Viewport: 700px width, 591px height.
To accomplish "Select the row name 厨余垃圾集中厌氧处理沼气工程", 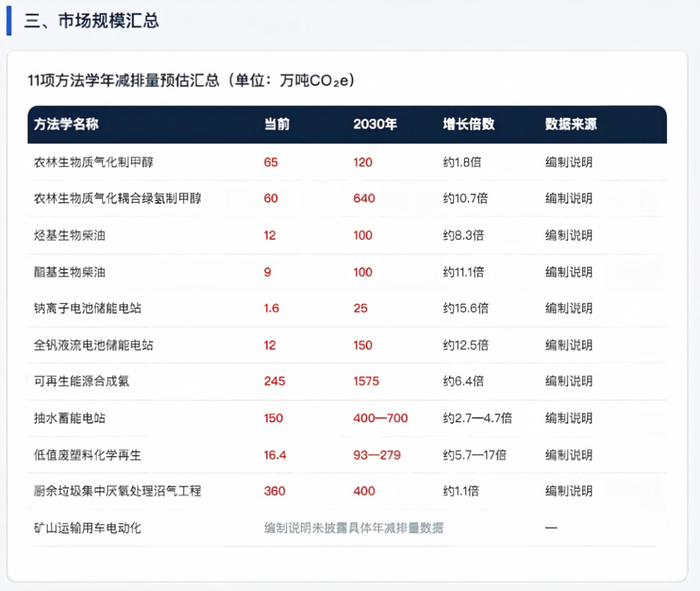I will click(118, 491).
